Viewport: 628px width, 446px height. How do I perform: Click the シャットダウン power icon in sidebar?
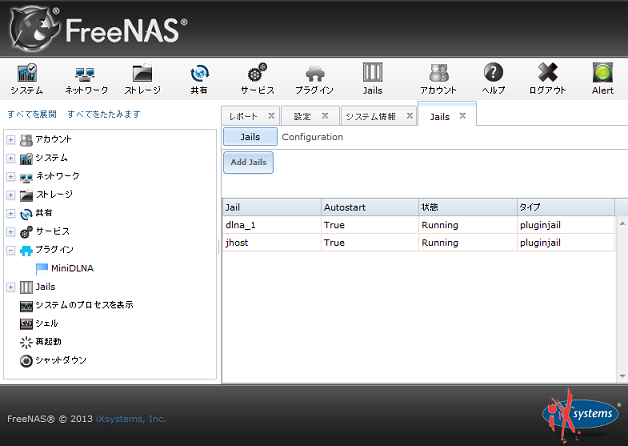26,361
